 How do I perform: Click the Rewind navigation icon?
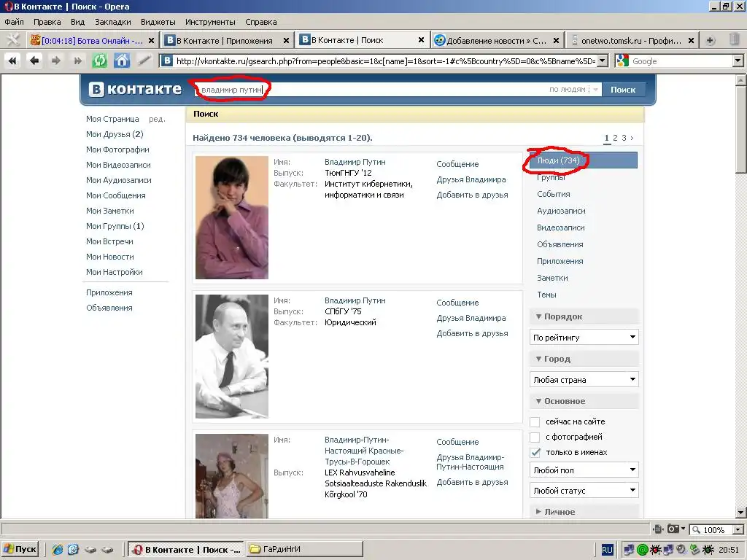click(x=12, y=61)
